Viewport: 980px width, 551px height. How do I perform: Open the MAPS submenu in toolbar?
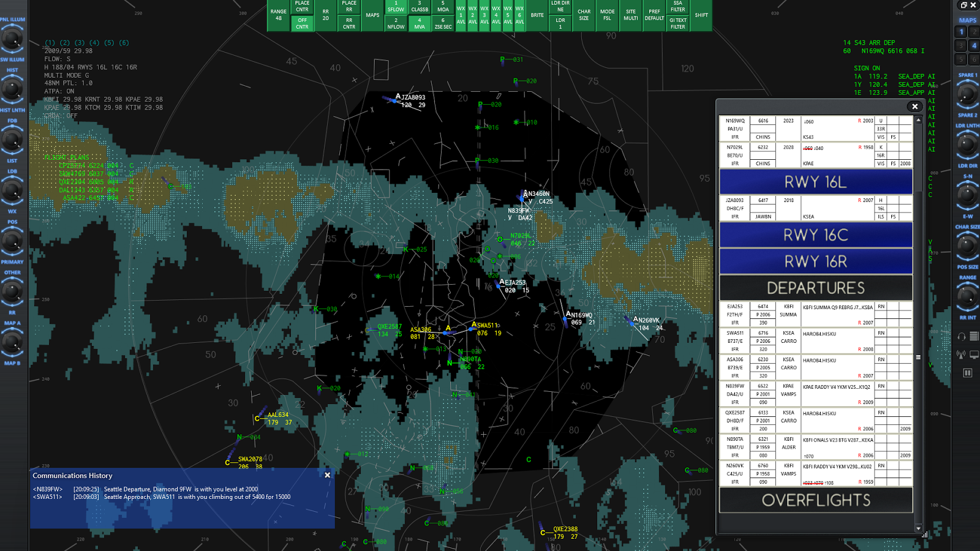(x=372, y=15)
